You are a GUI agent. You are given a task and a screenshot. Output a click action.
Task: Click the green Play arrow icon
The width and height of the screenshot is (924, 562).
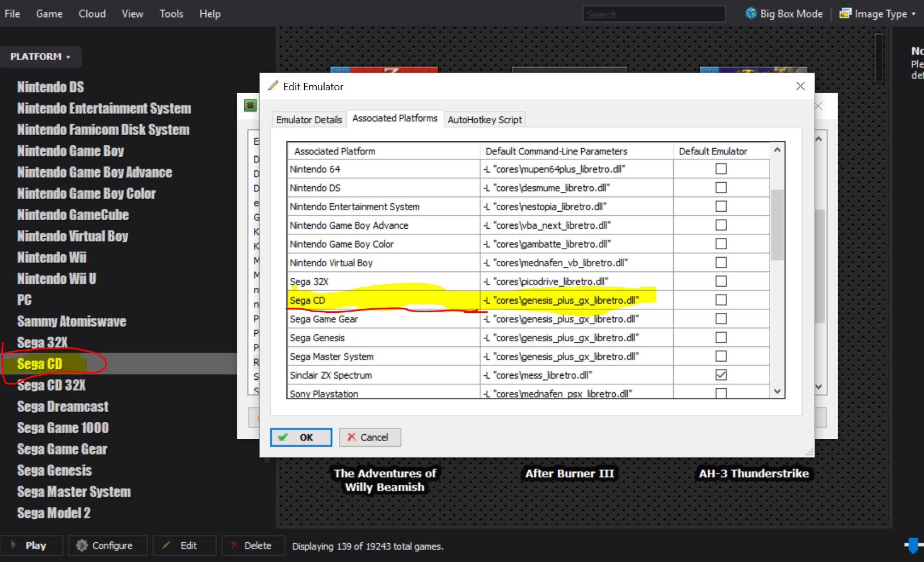click(x=14, y=546)
